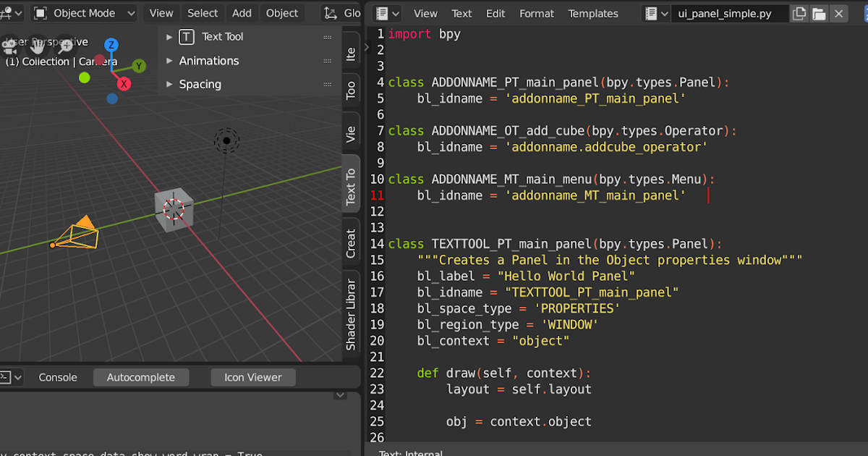This screenshot has height=456, width=868.
Task: Open the Object Mode dropdown
Action: (x=83, y=13)
